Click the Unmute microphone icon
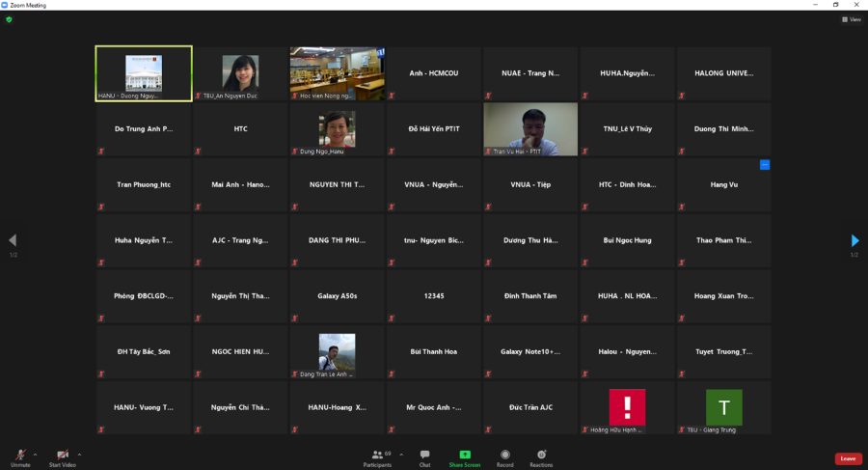Image resolution: width=868 pixels, height=470 pixels. pos(20,455)
